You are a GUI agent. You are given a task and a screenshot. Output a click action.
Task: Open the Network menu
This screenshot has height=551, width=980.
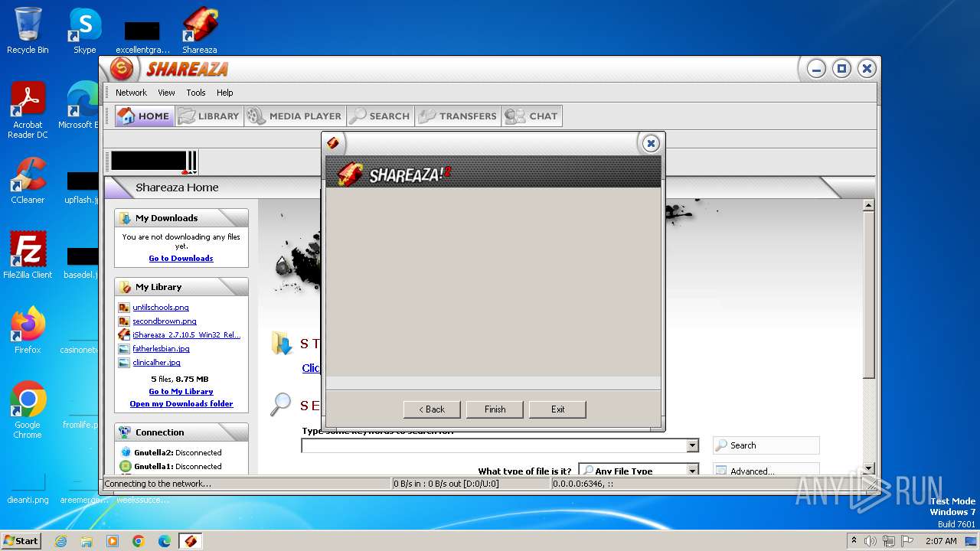pyautogui.click(x=131, y=93)
